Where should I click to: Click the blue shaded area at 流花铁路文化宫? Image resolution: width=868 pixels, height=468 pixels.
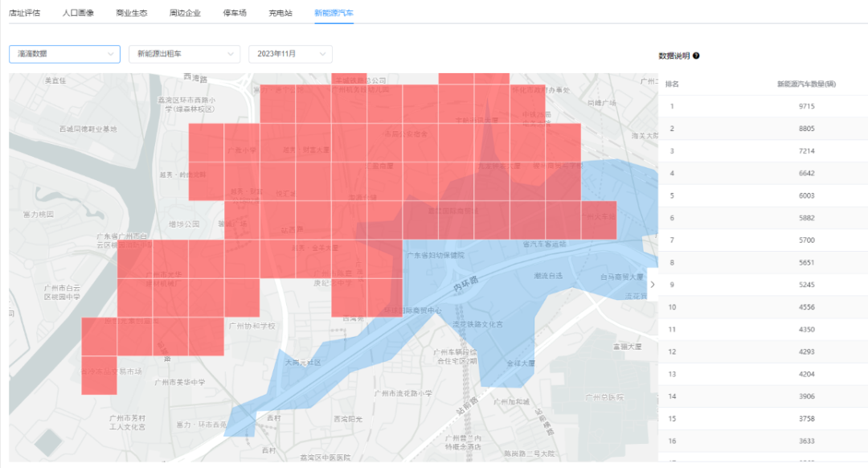(x=477, y=325)
